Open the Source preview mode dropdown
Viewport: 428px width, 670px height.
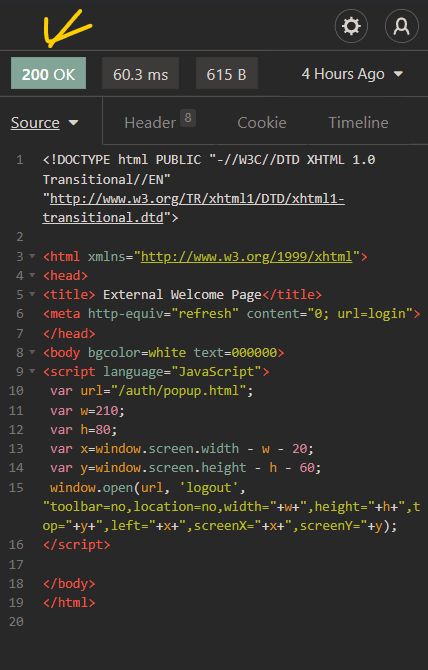[x=44, y=123]
